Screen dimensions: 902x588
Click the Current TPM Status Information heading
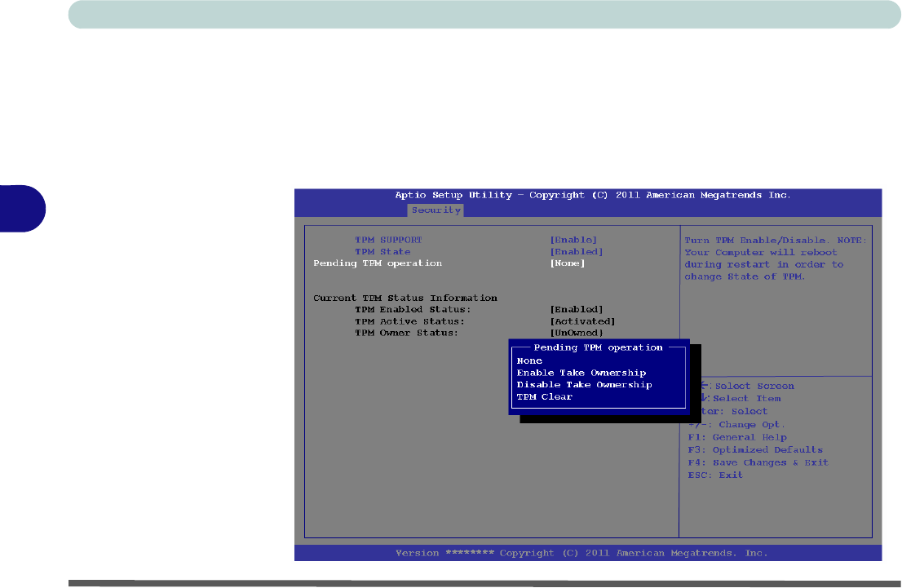click(405, 298)
